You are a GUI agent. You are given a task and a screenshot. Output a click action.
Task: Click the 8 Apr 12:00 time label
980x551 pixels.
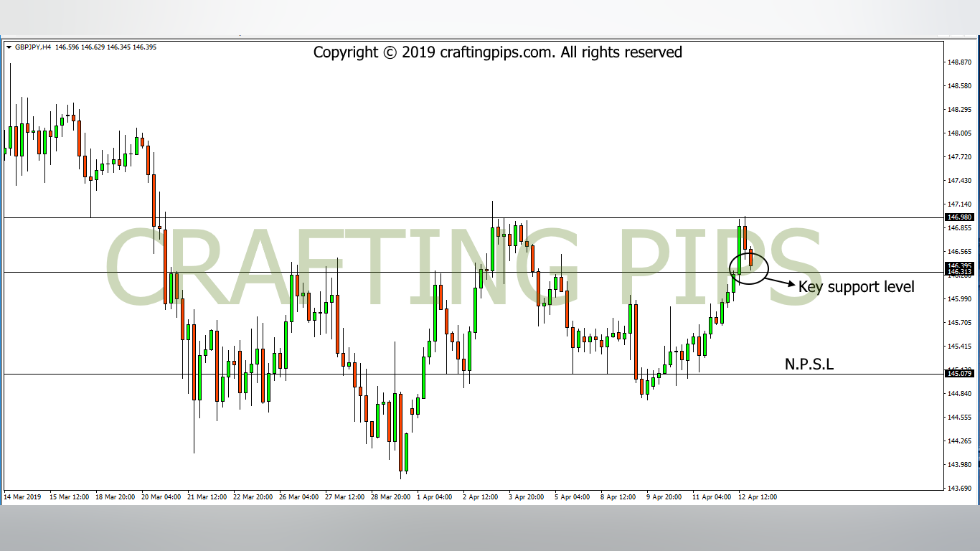pos(618,497)
